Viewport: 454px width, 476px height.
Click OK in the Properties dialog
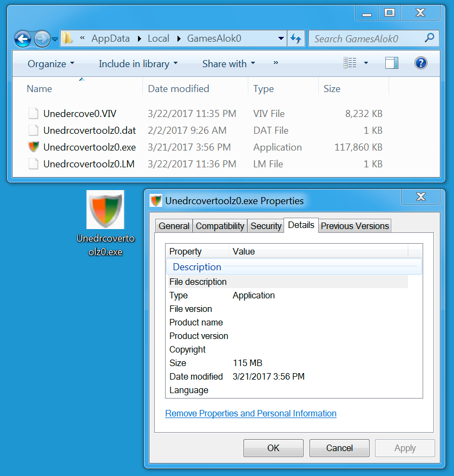[x=273, y=448]
